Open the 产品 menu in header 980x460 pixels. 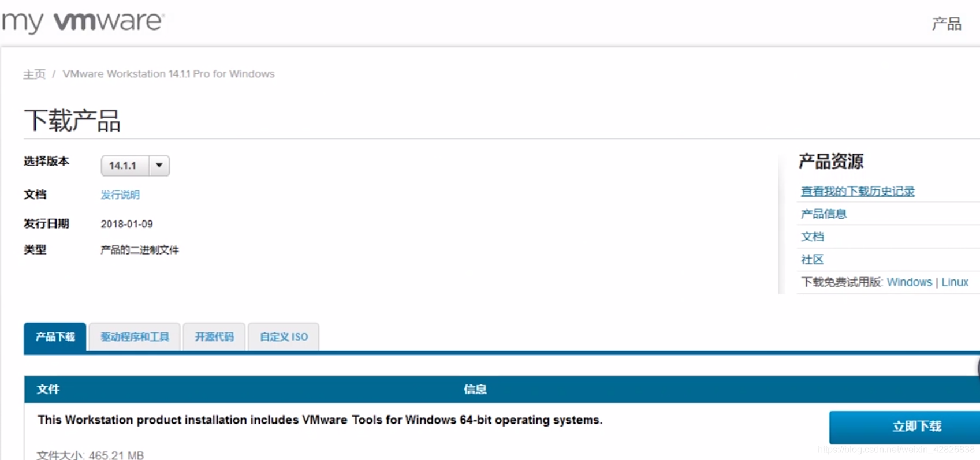(x=947, y=24)
